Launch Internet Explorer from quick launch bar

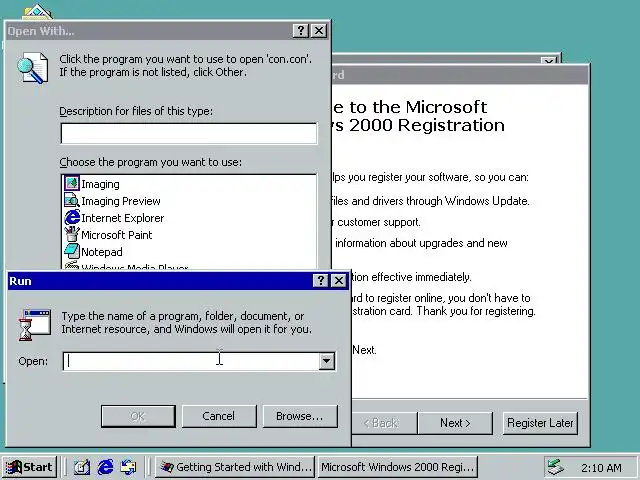(105, 467)
